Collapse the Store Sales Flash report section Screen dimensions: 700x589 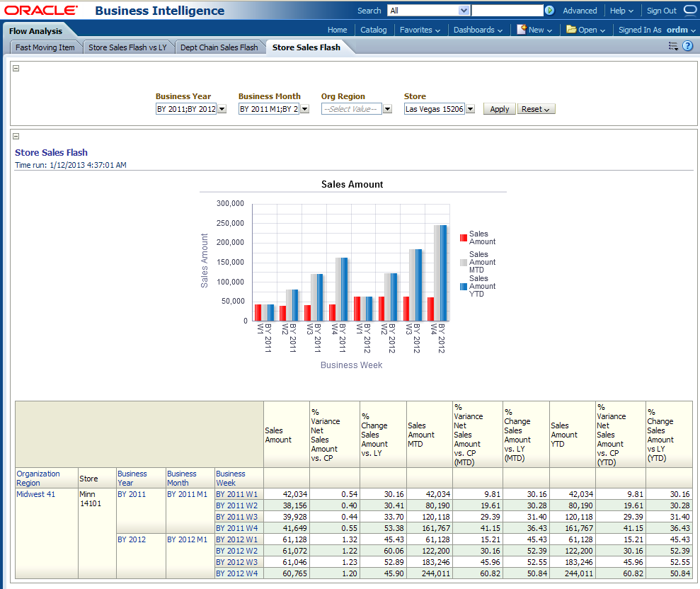[16, 137]
